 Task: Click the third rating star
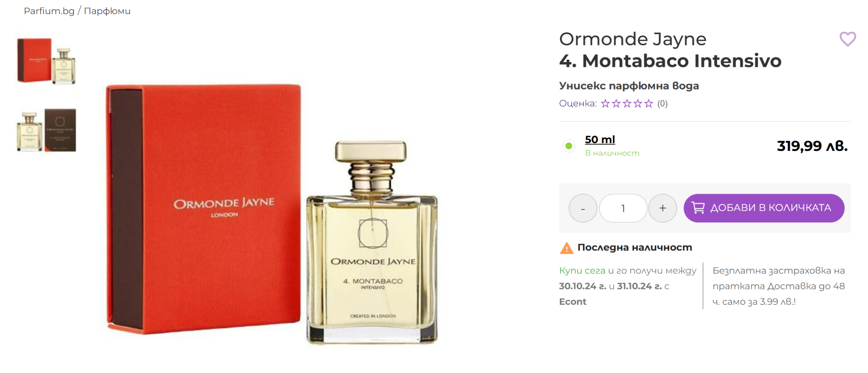[x=627, y=103]
